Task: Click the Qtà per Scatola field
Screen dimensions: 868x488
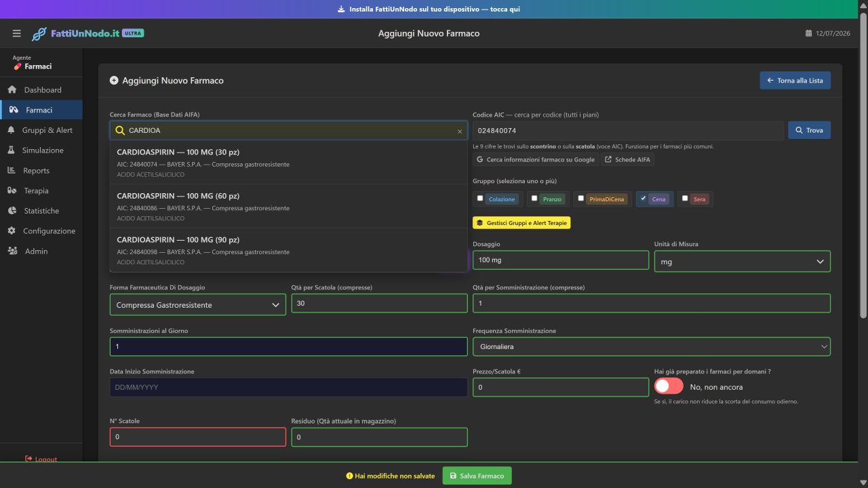Action: pyautogui.click(x=379, y=303)
